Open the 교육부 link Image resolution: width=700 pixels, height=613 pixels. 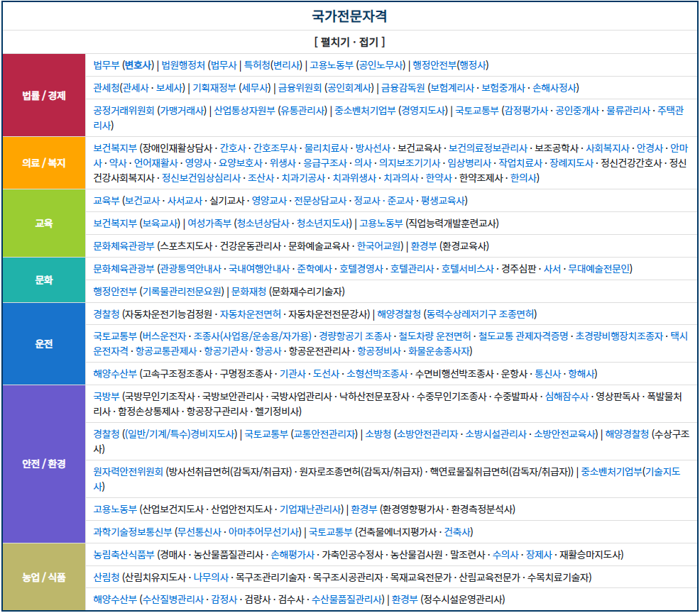[106, 201]
